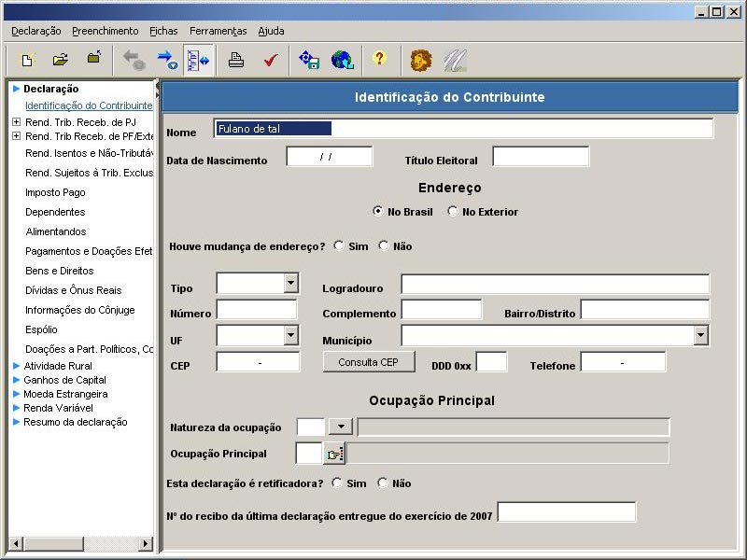747x560 pixels.
Task: Expand the UF state dropdown
Action: point(290,335)
